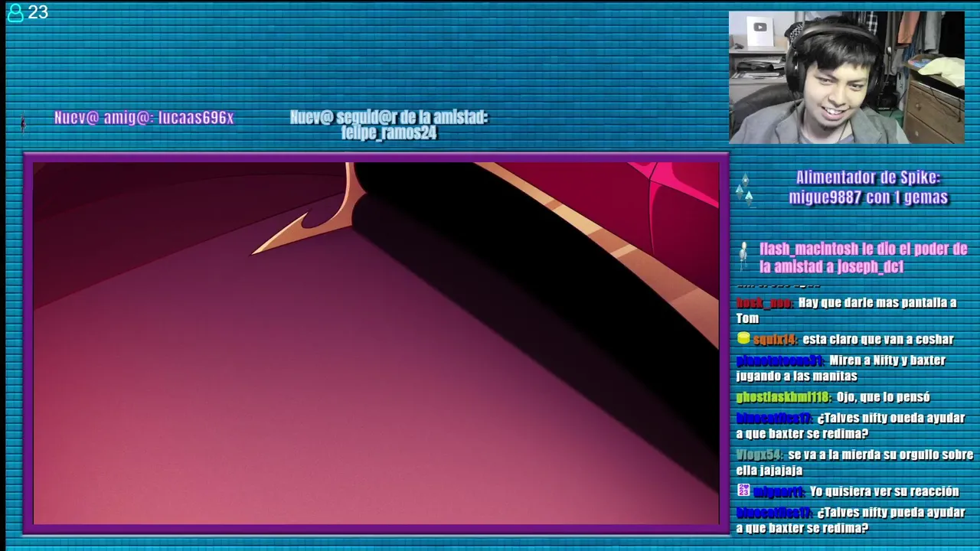
Task: Click message 'se va a la mierda su orgullo'
Action: [x=854, y=462]
